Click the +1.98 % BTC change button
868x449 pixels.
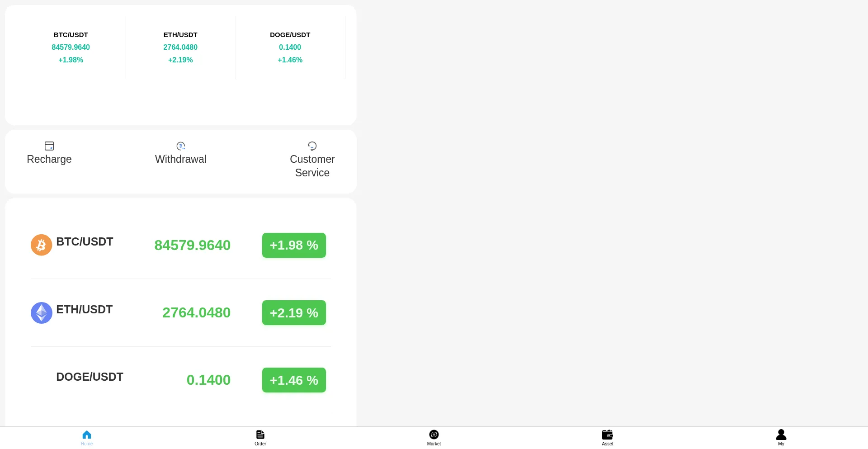[x=294, y=246]
